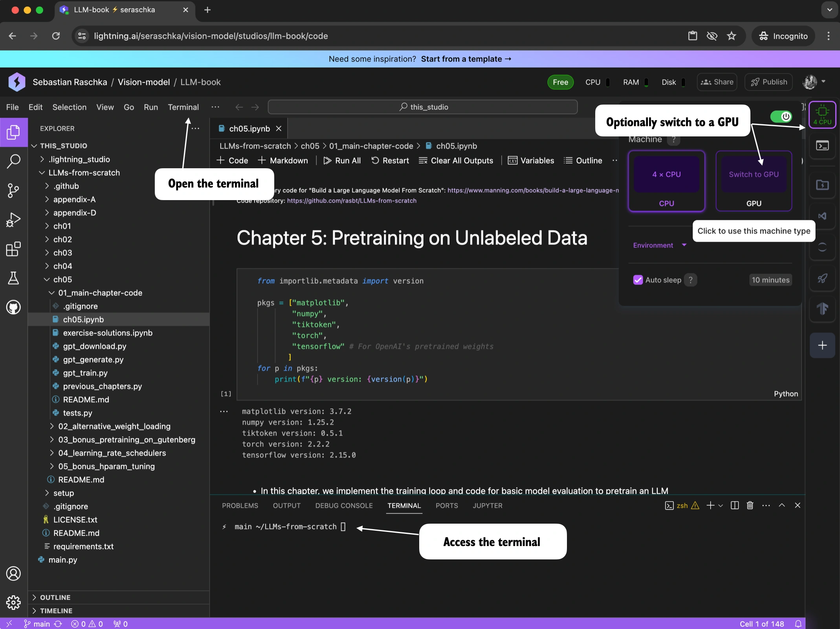
Task: Collapse the 01_main-chapter-code folder
Action: coord(100,293)
